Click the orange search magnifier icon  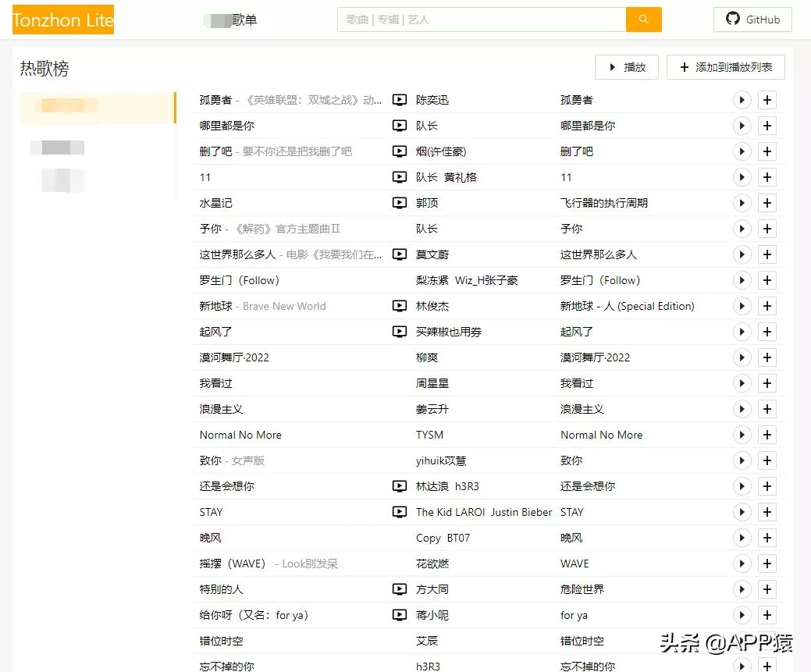click(x=643, y=19)
